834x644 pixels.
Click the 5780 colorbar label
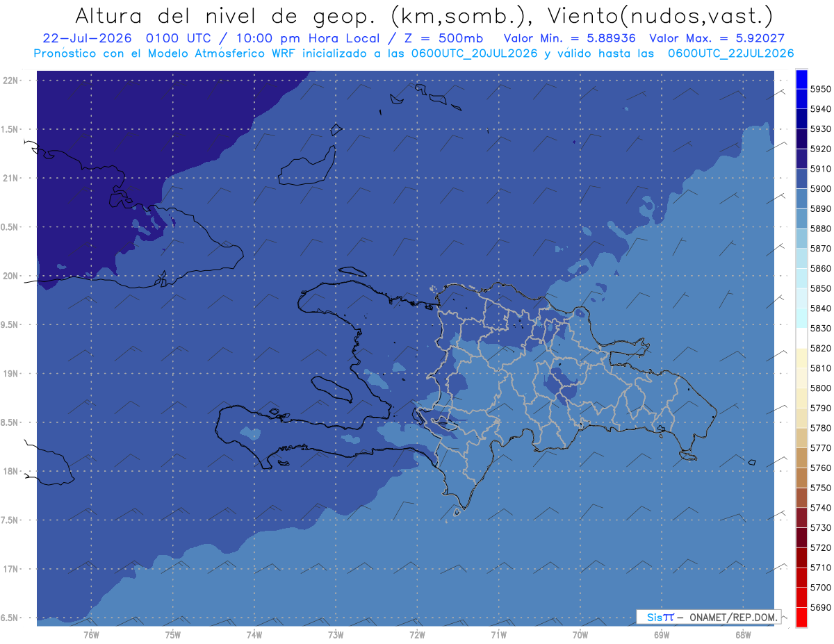(820, 427)
